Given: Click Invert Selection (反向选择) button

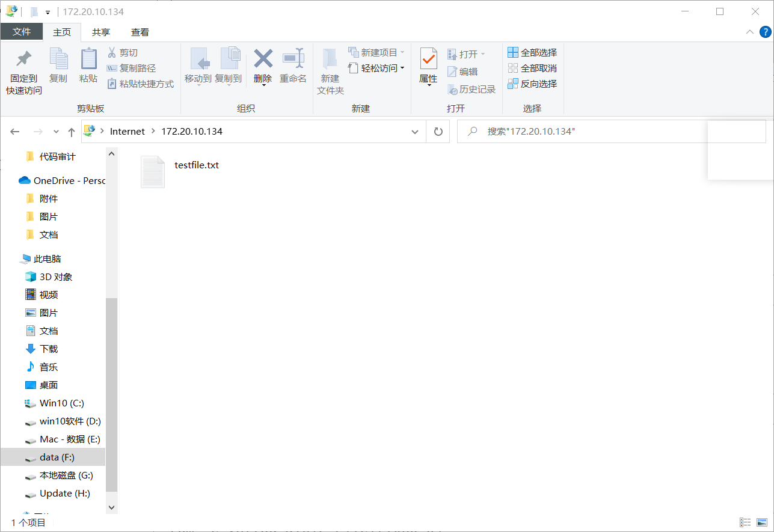Looking at the screenshot, I should click(x=532, y=84).
